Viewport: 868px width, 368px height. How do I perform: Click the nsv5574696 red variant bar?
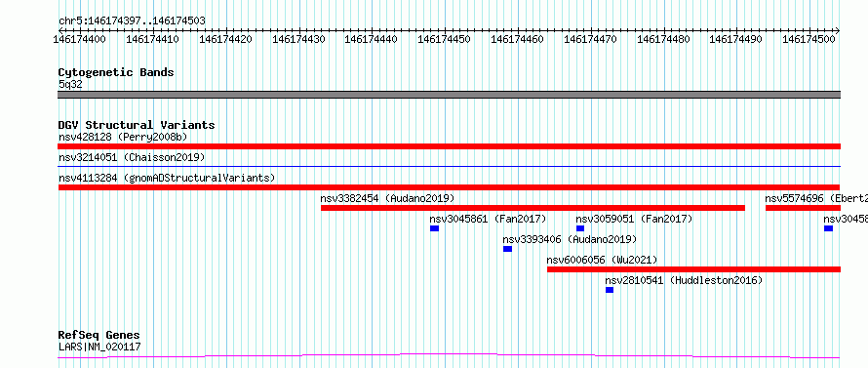804,208
